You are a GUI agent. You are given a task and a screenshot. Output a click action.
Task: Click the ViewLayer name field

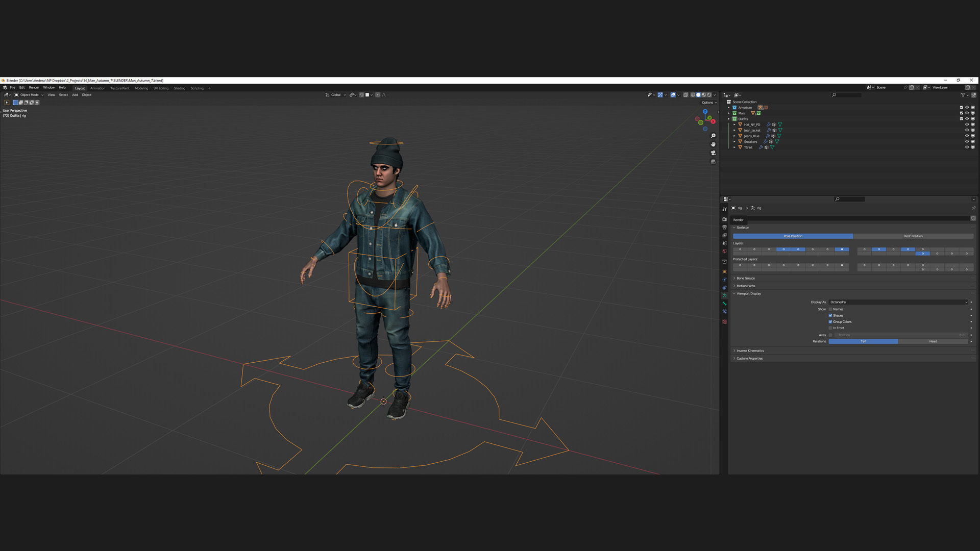[x=947, y=87]
